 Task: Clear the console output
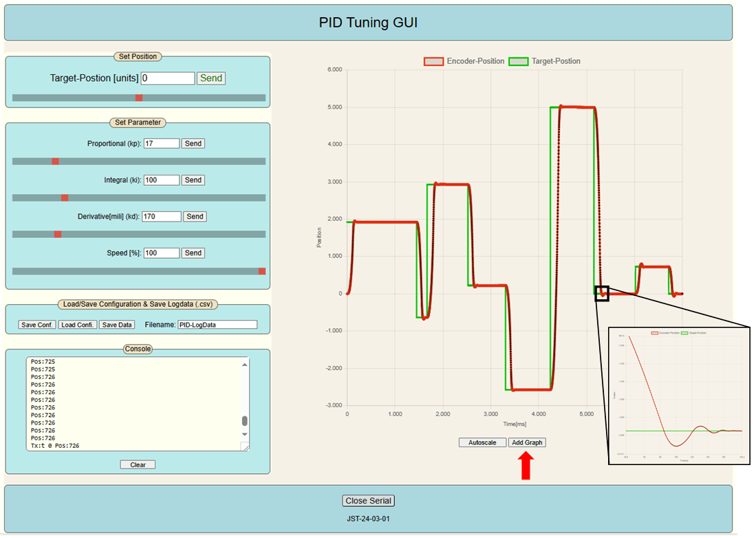138,464
